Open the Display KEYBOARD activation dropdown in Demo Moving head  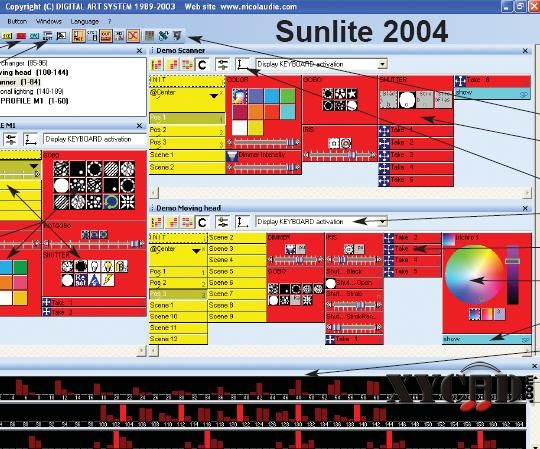click(x=382, y=222)
